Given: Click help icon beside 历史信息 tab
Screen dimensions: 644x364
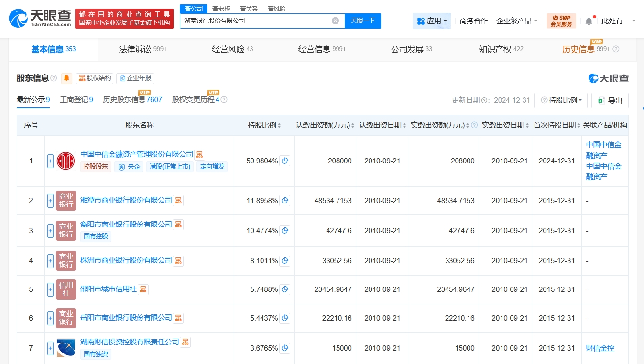Looking at the screenshot, I should point(616,49).
